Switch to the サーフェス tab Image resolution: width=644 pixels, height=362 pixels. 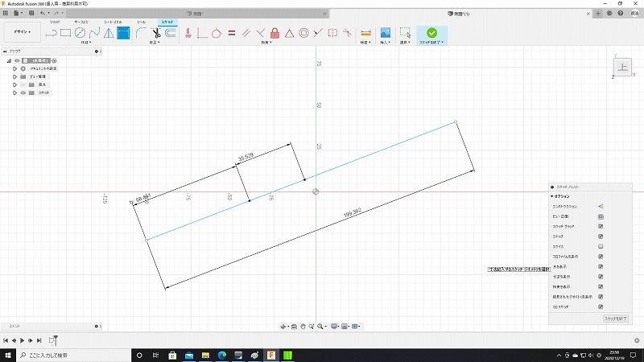pyautogui.click(x=81, y=22)
